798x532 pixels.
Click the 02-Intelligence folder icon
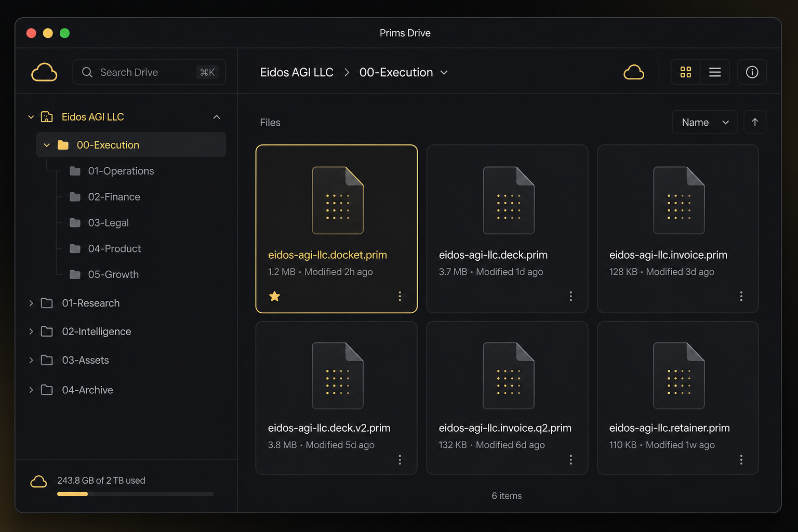47,331
